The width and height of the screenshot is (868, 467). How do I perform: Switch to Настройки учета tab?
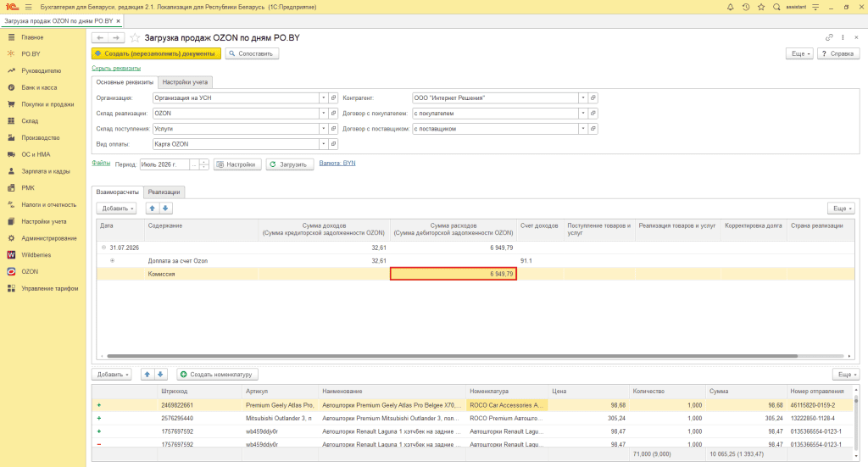(x=185, y=82)
